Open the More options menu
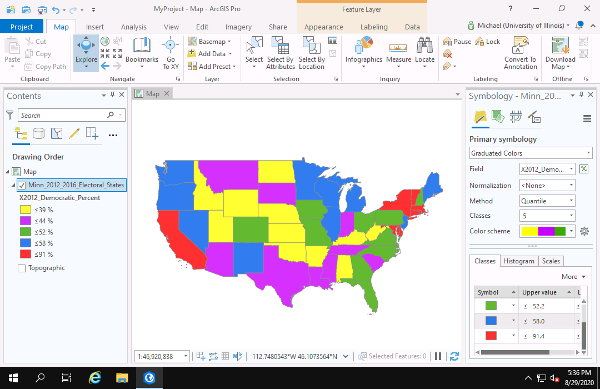Screen dimensions: 600x389 pos(573,277)
